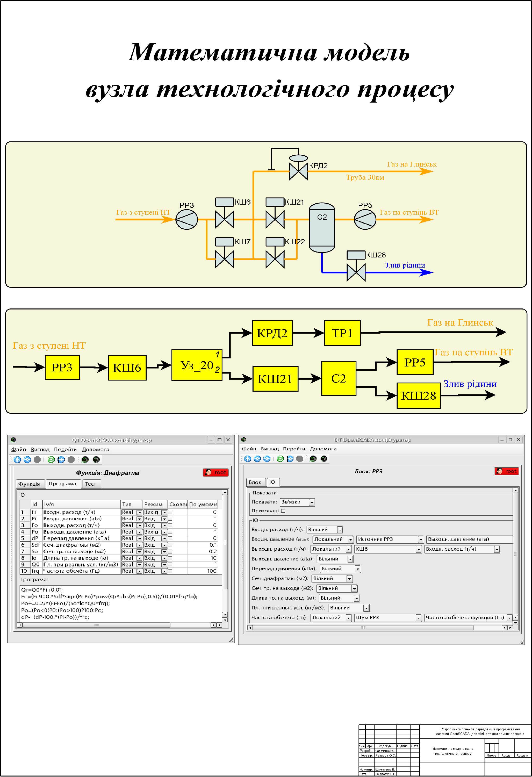Click Up icon in Блок РР3 window toolbar

point(247,459)
